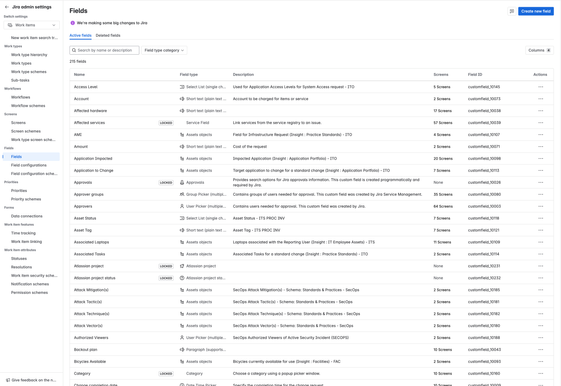The image size is (561, 386).
Task: Open actions menu for Application Impacted row
Action: tap(540, 158)
